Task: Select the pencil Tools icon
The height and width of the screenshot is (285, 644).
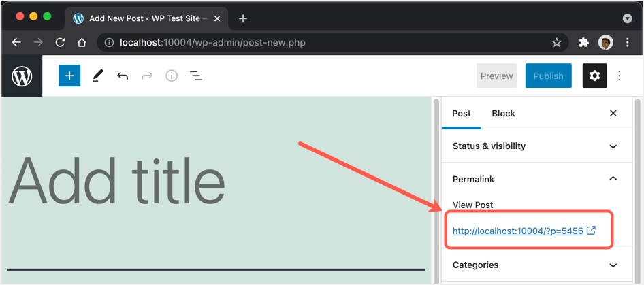Action: click(97, 76)
